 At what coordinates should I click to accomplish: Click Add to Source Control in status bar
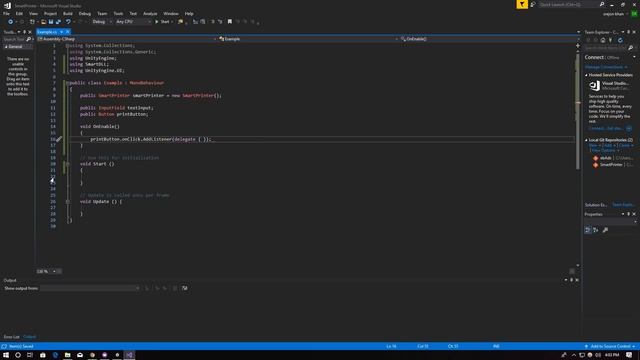point(610,347)
